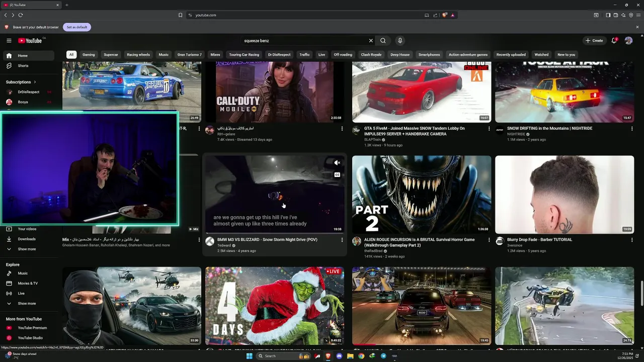Image resolution: width=644 pixels, height=362 pixels.
Task: Open the BMW M3 VS BLIZZARD title
Action: (x=267, y=240)
